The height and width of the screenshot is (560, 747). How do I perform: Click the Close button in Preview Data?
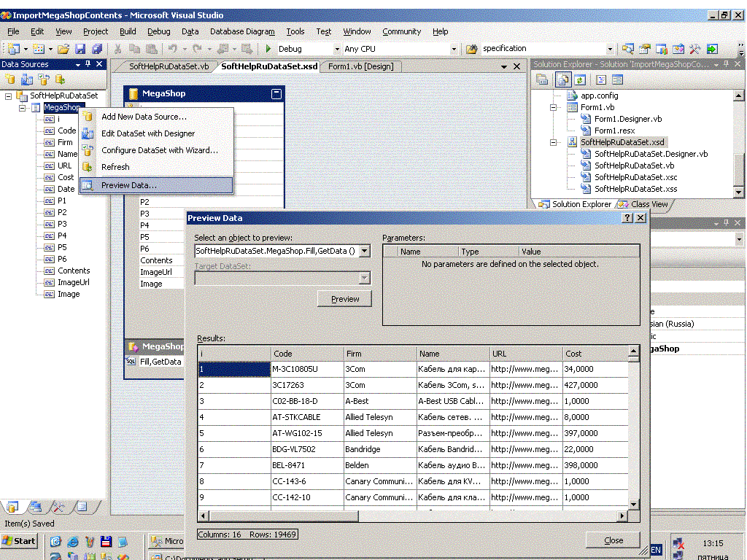[613, 540]
